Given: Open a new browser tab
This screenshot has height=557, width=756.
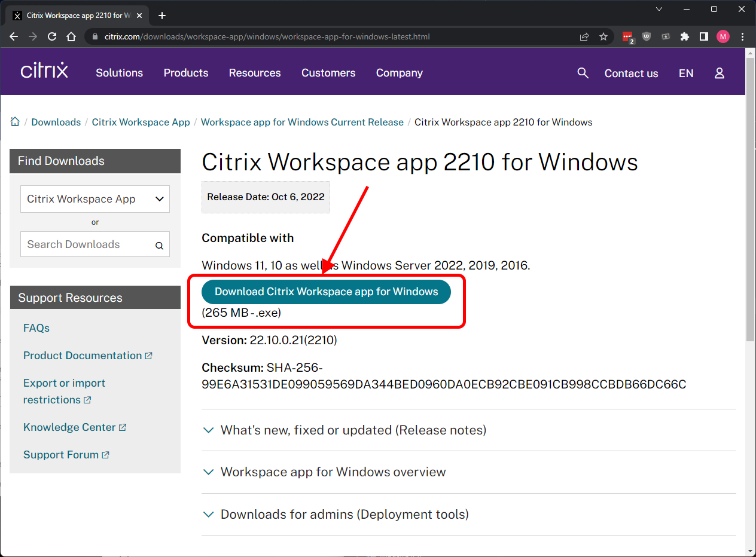Looking at the screenshot, I should click(161, 16).
